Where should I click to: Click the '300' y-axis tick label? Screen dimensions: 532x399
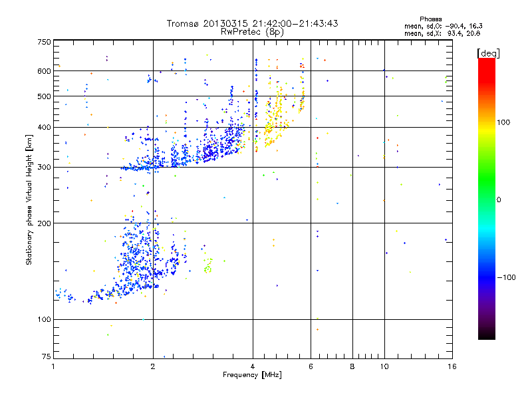point(44,168)
